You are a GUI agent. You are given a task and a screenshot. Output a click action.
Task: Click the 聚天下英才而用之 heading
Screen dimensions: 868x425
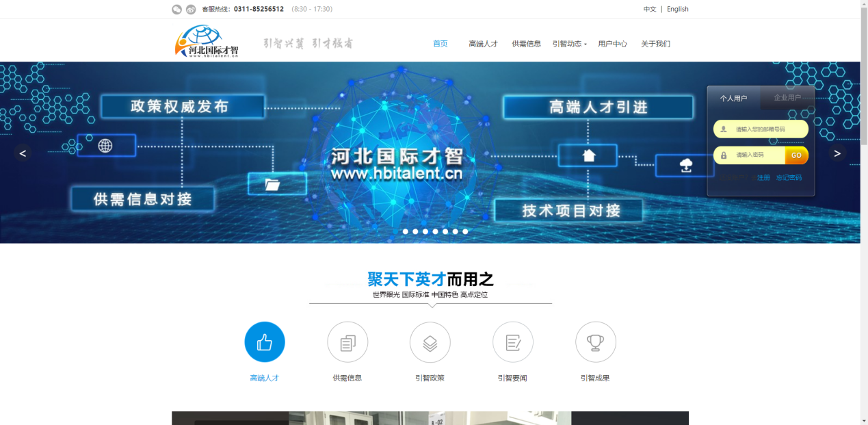[430, 279]
